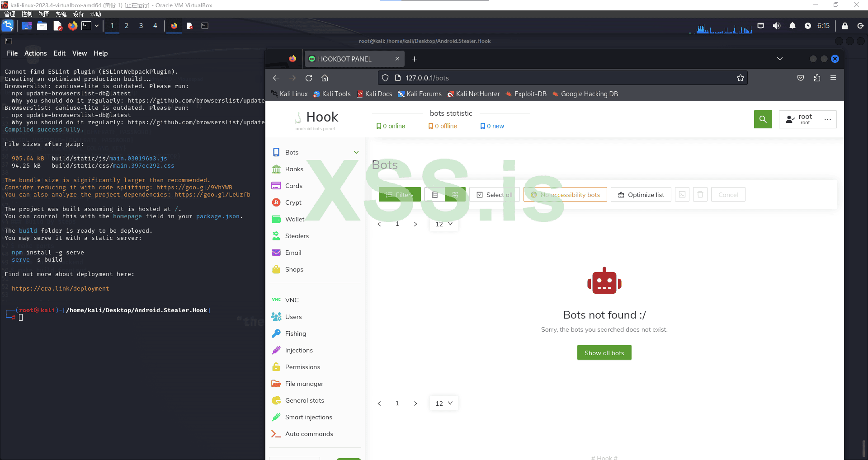Launch the file manager from the top panel
868x460 pixels.
pos(42,26)
